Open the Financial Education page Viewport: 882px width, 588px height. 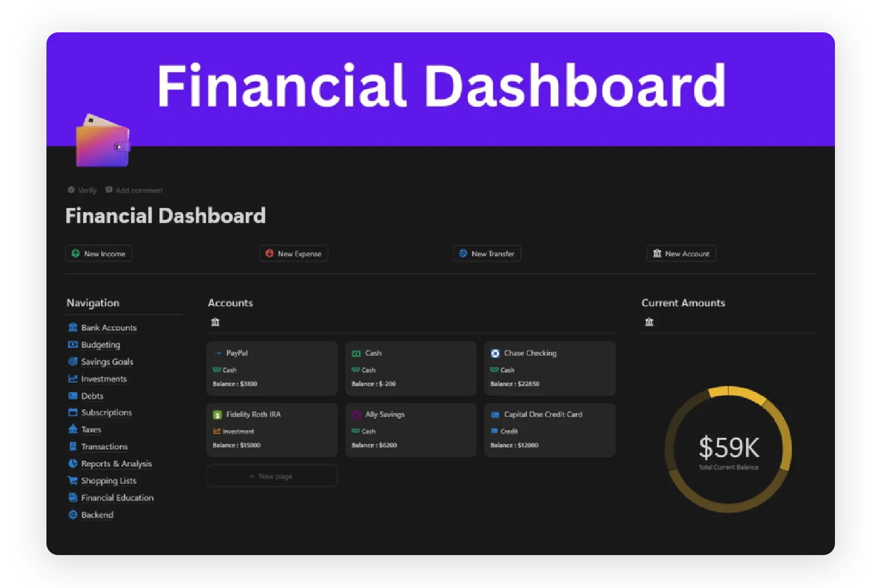click(x=118, y=497)
